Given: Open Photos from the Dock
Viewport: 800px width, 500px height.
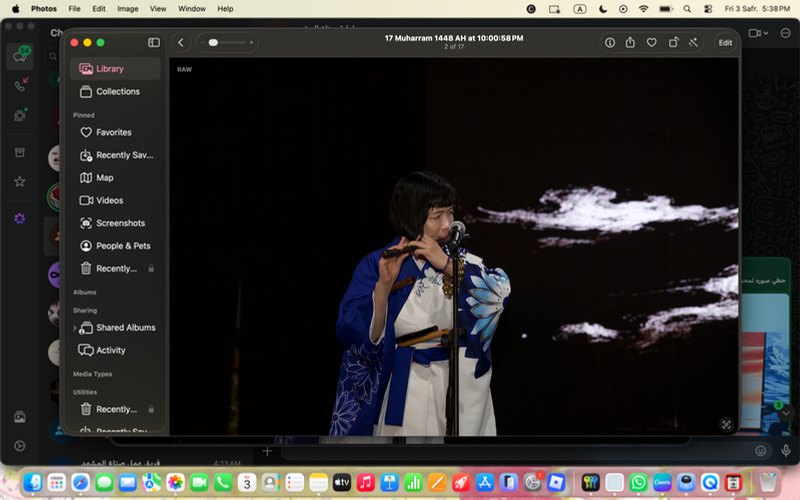Looking at the screenshot, I should [x=176, y=482].
